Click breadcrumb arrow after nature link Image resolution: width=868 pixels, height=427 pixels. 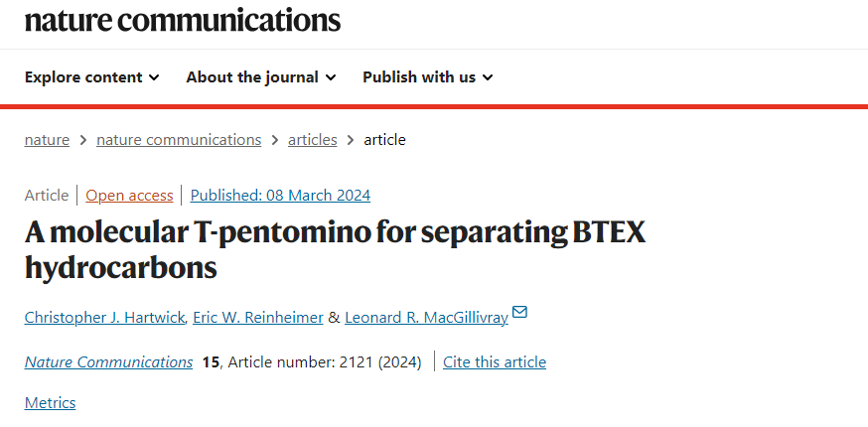(83, 140)
